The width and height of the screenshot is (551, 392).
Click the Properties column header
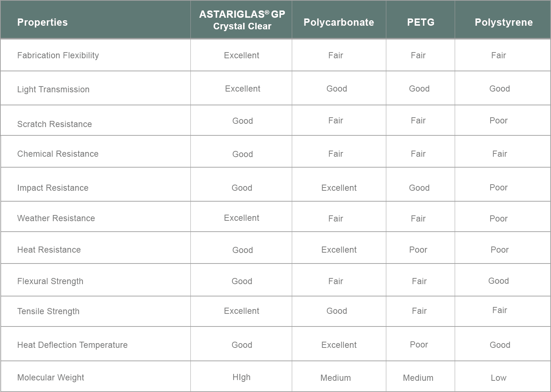pyautogui.click(x=42, y=22)
